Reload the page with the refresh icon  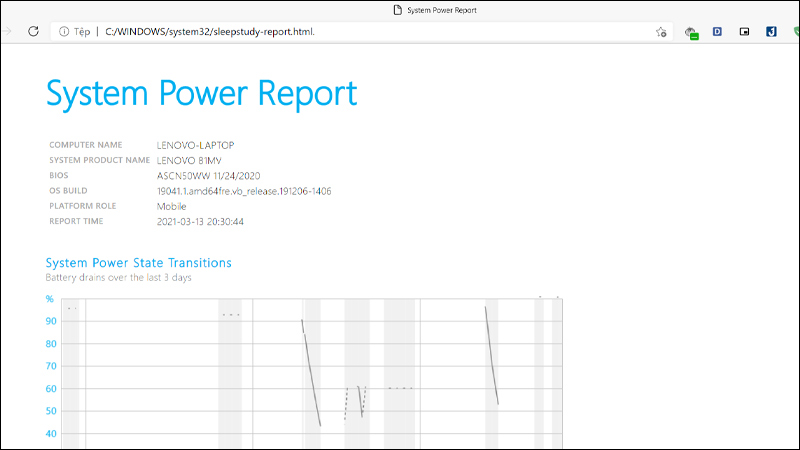pos(33,32)
